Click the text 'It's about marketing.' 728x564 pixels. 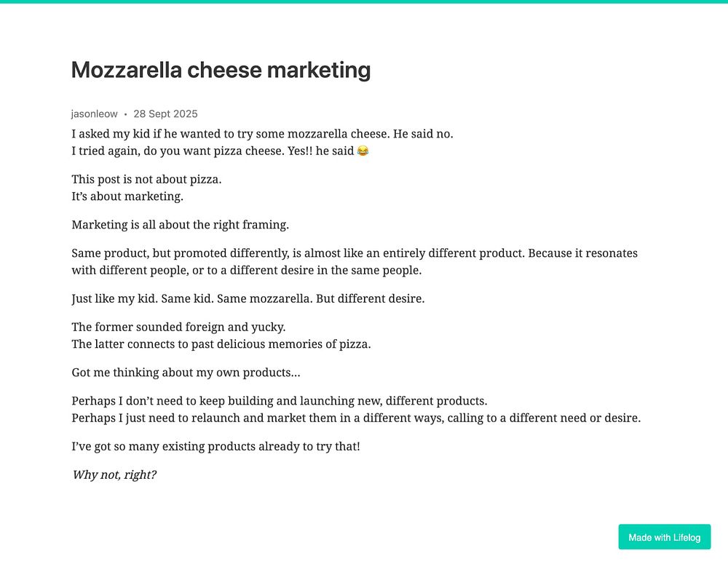[127, 196]
